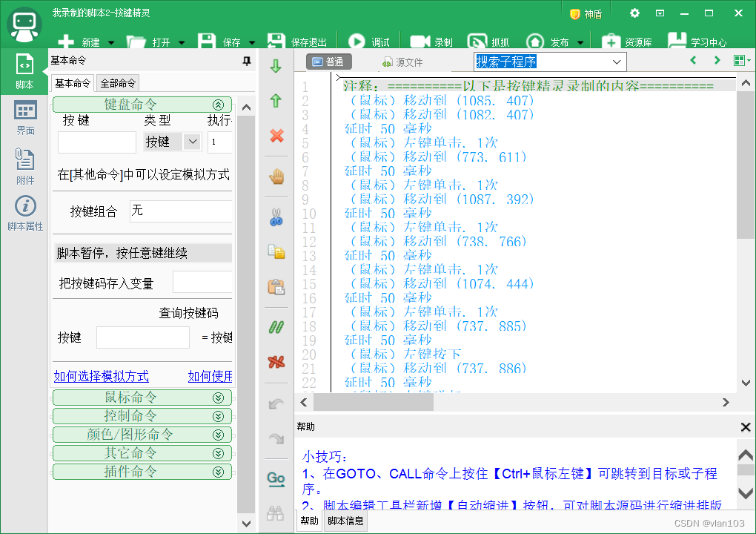The image size is (756, 534).
Task: Click the clipboard paste icon
Action: tap(276, 286)
